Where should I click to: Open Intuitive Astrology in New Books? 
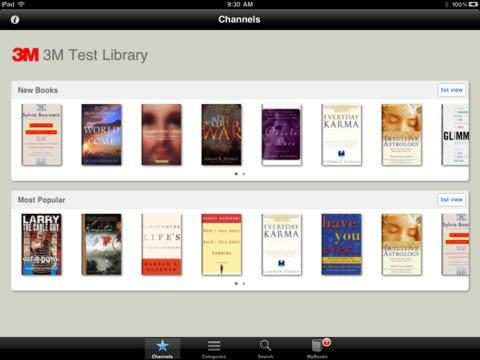[402, 135]
